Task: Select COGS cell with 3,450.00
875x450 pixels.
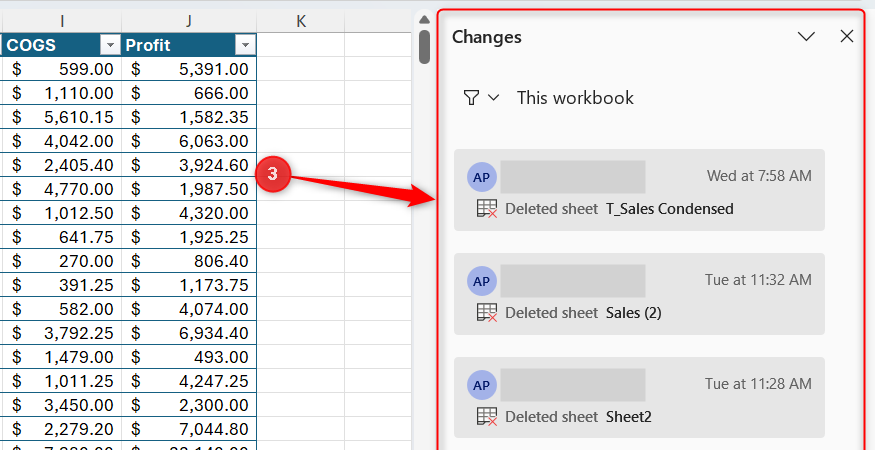Action: click(x=61, y=405)
